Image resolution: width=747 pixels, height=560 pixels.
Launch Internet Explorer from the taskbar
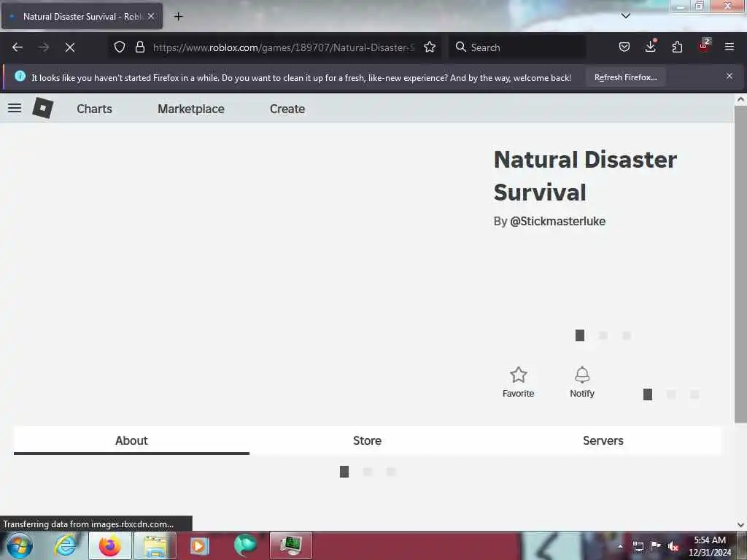tap(65, 545)
